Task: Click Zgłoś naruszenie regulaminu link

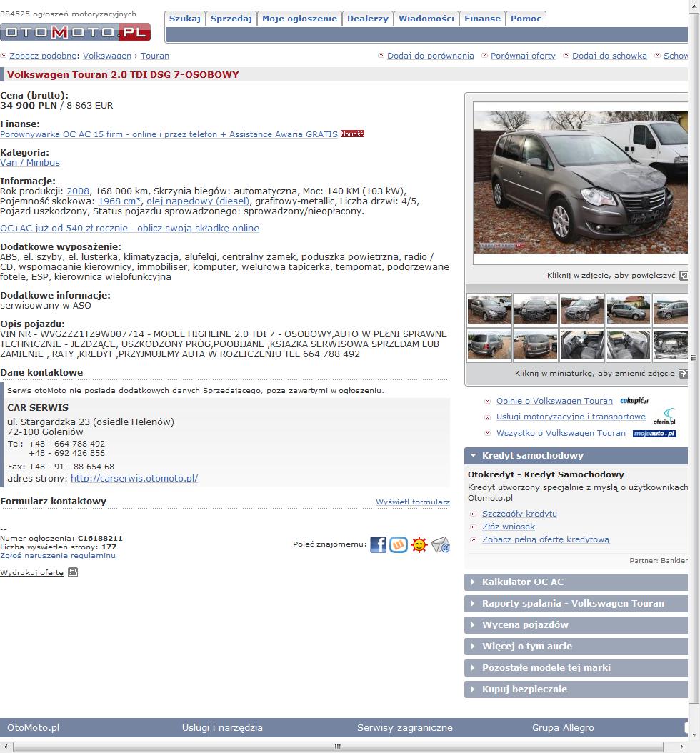Action: pos(58,556)
